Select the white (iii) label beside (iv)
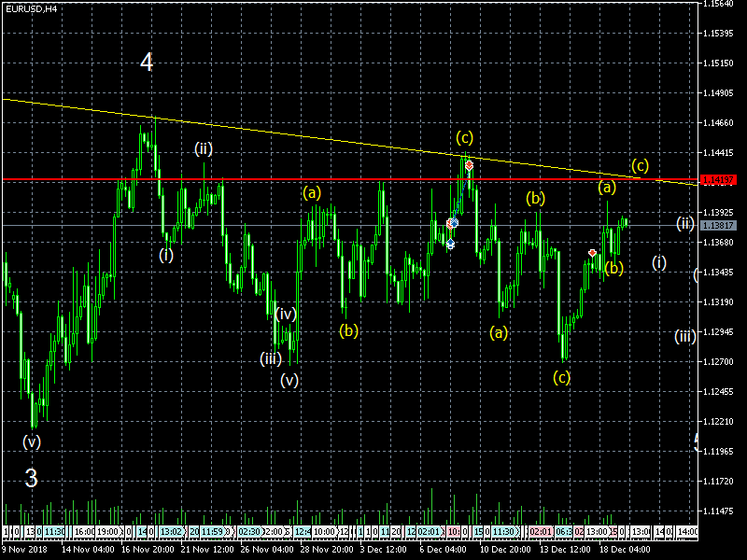The height and width of the screenshot is (560, 747). [x=271, y=358]
